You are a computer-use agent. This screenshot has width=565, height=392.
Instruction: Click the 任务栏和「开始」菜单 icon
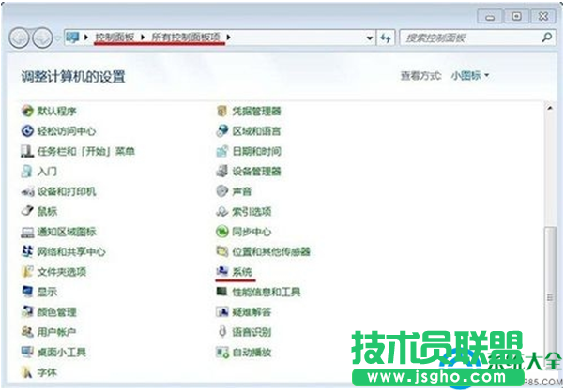[x=27, y=151]
